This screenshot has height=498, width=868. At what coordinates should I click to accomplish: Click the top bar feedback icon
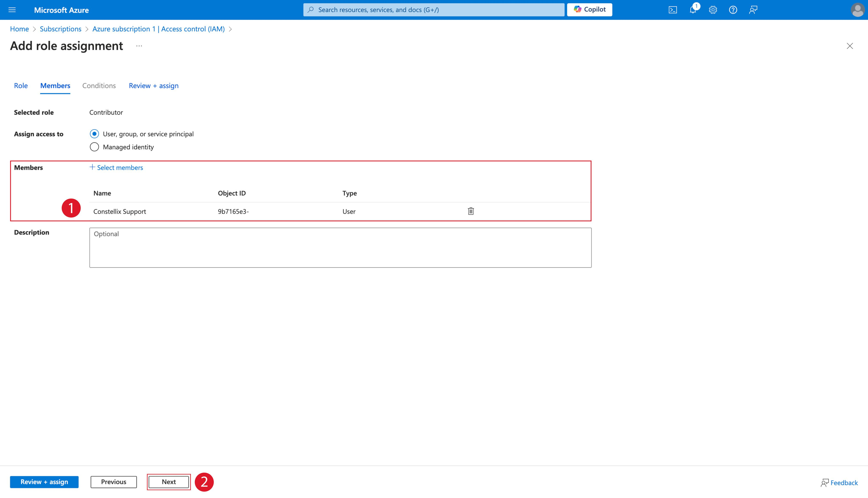click(753, 10)
